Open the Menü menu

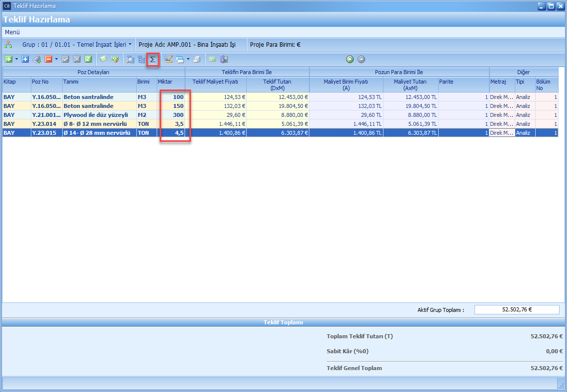pyautogui.click(x=12, y=32)
